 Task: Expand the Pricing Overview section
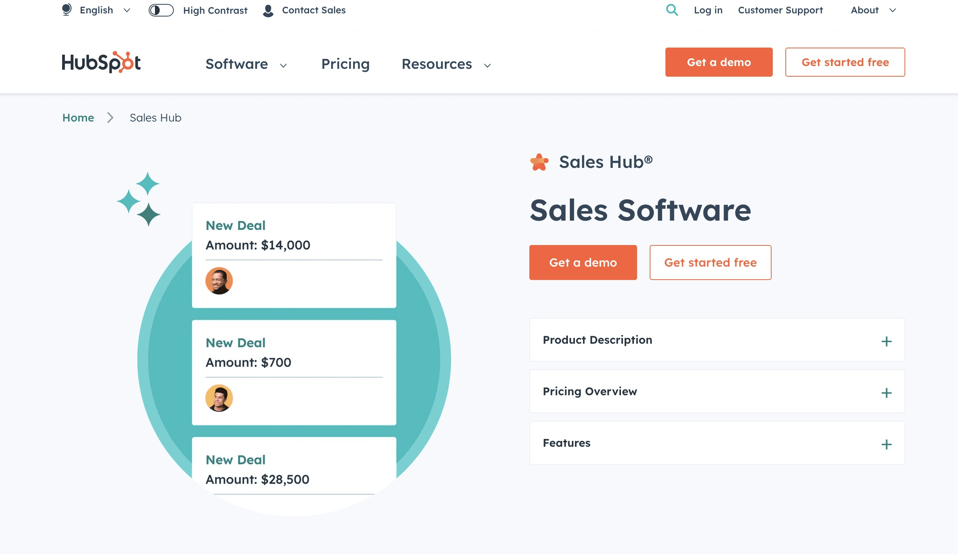click(x=717, y=392)
